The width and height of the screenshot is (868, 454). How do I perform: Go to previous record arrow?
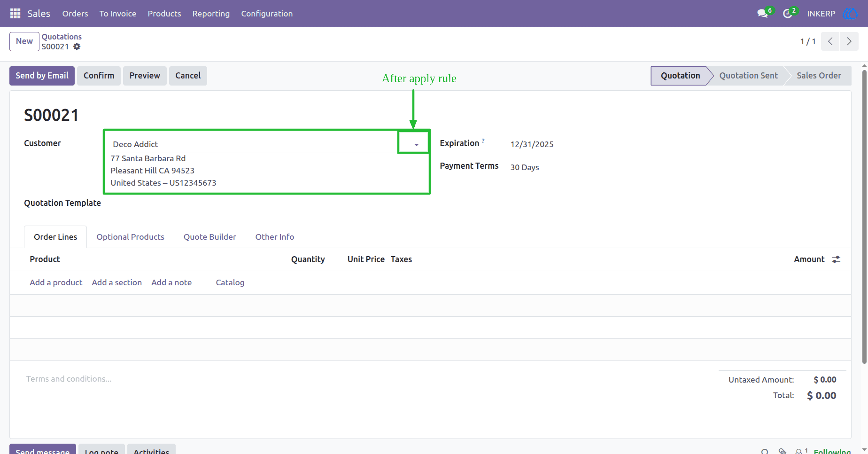[830, 41]
